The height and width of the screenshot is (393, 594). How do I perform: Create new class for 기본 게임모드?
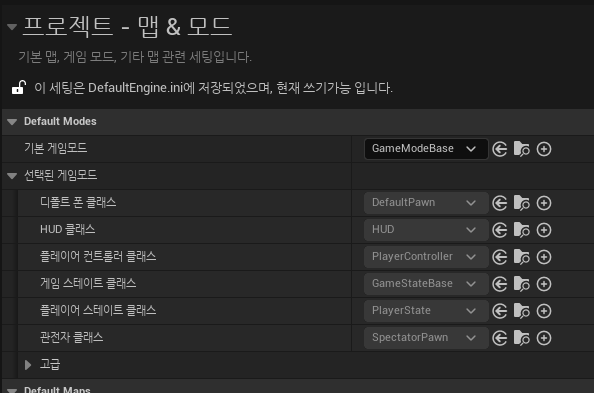click(544, 149)
